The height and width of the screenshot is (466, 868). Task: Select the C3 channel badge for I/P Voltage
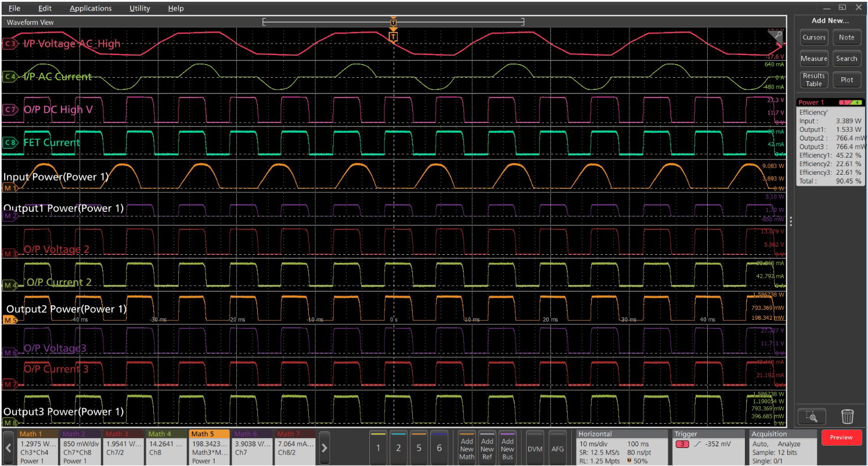9,44
